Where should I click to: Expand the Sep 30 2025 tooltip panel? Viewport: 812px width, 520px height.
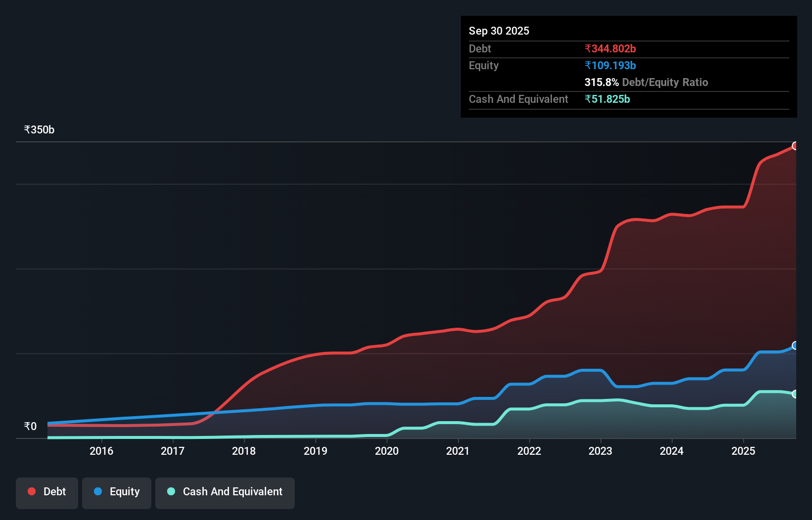coord(499,31)
